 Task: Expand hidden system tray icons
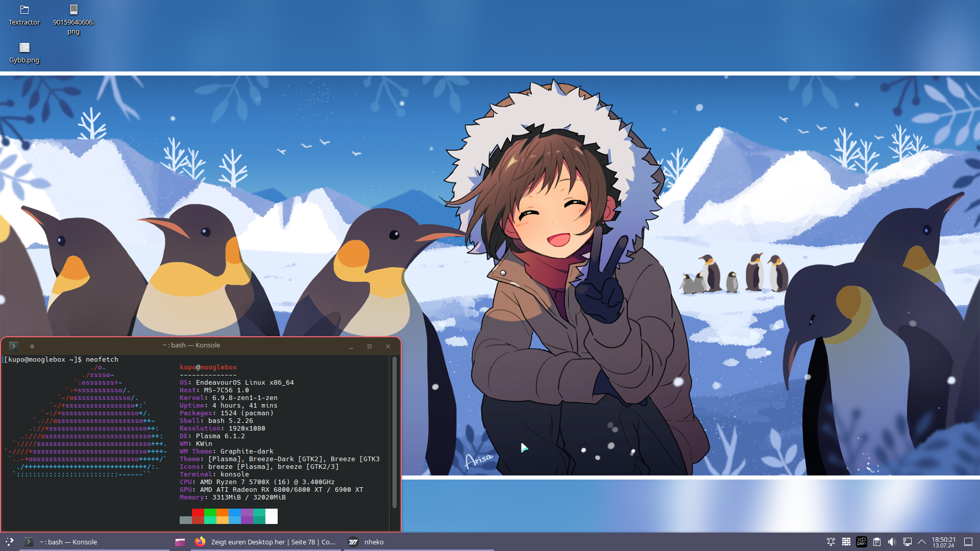point(922,542)
